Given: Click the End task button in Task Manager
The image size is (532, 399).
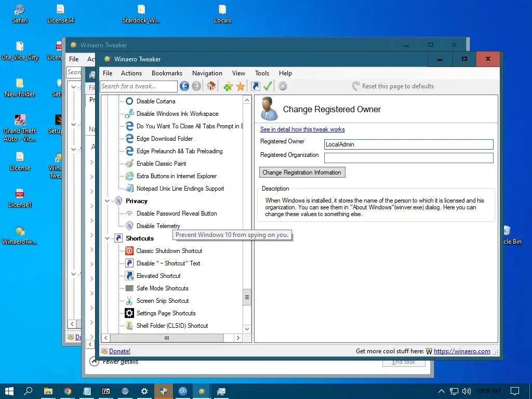Looking at the screenshot, I should 404,362.
